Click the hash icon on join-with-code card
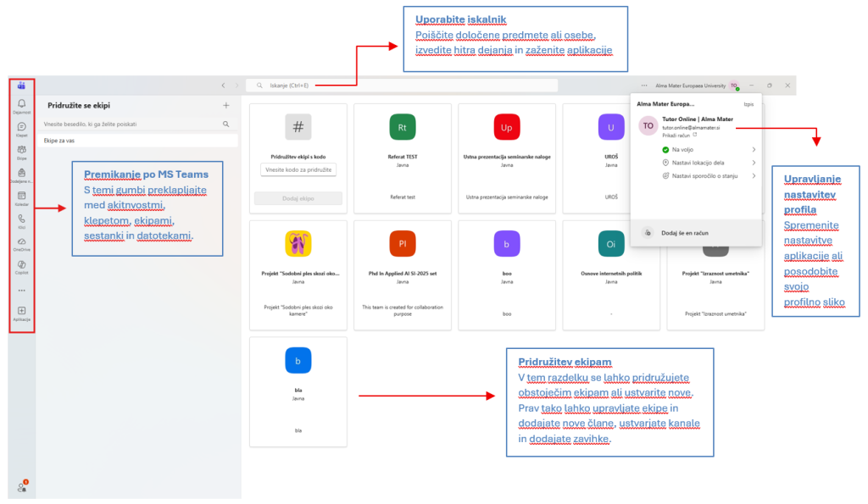The height and width of the screenshot is (504, 868). pos(298,127)
